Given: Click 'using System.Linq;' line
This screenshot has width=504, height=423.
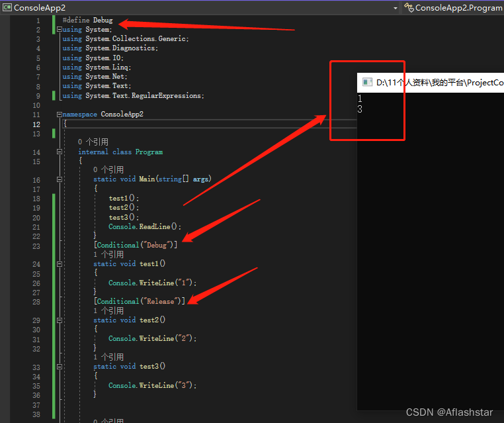Looking at the screenshot, I should (x=97, y=68).
